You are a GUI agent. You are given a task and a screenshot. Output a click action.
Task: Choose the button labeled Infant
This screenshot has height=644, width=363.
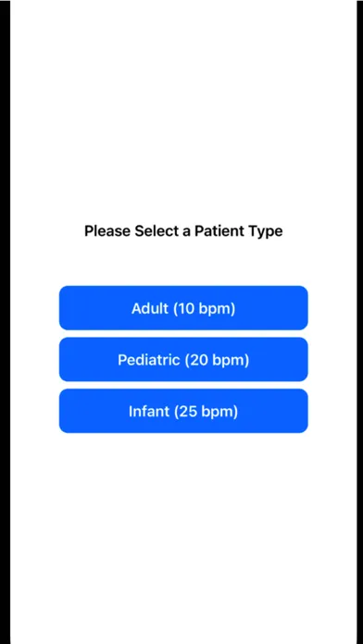point(183,411)
